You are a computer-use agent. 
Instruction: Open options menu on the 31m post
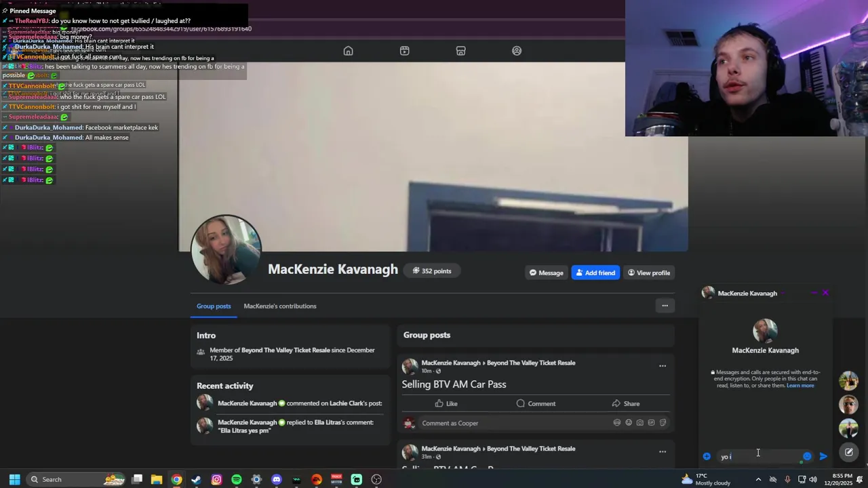coord(663,451)
